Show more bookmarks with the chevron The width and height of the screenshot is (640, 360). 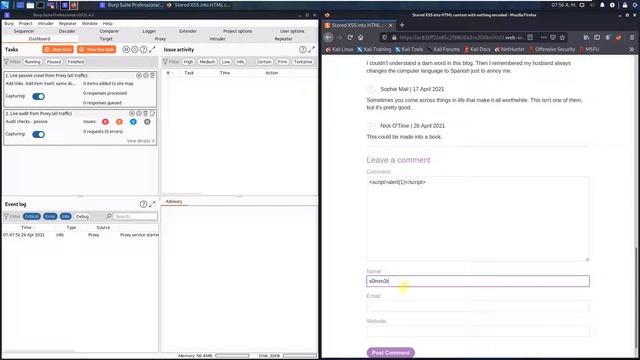coord(631,49)
